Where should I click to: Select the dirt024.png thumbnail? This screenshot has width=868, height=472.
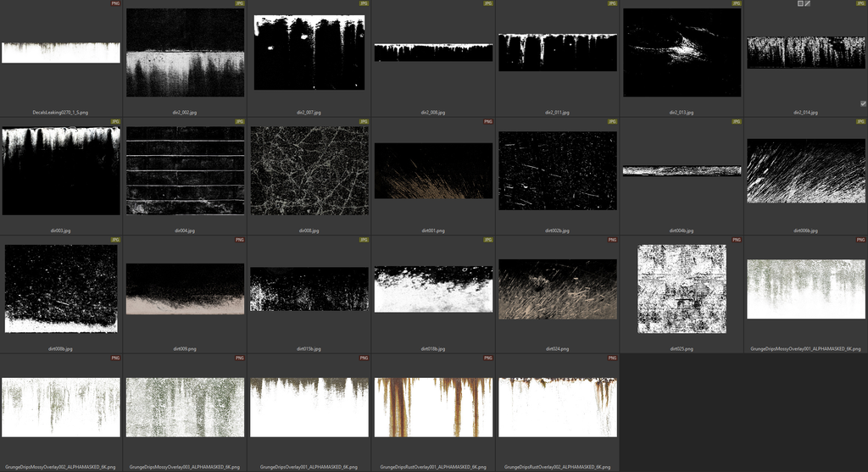558,289
